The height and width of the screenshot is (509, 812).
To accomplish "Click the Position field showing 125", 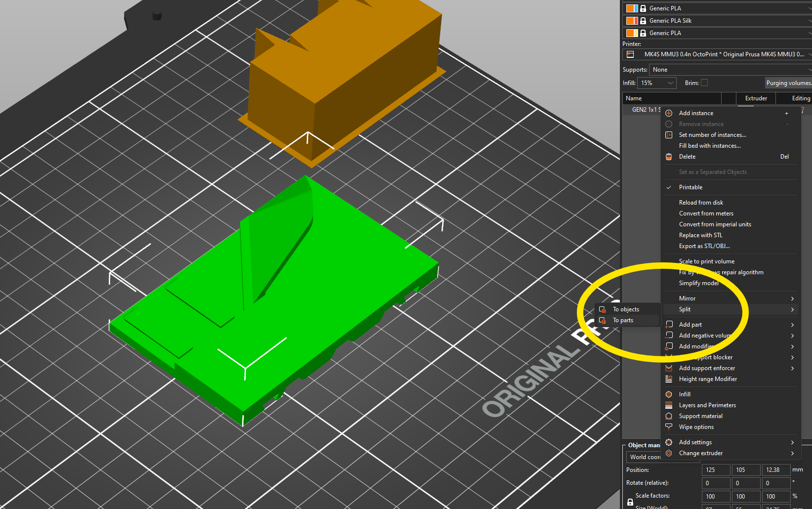I will (x=715, y=470).
